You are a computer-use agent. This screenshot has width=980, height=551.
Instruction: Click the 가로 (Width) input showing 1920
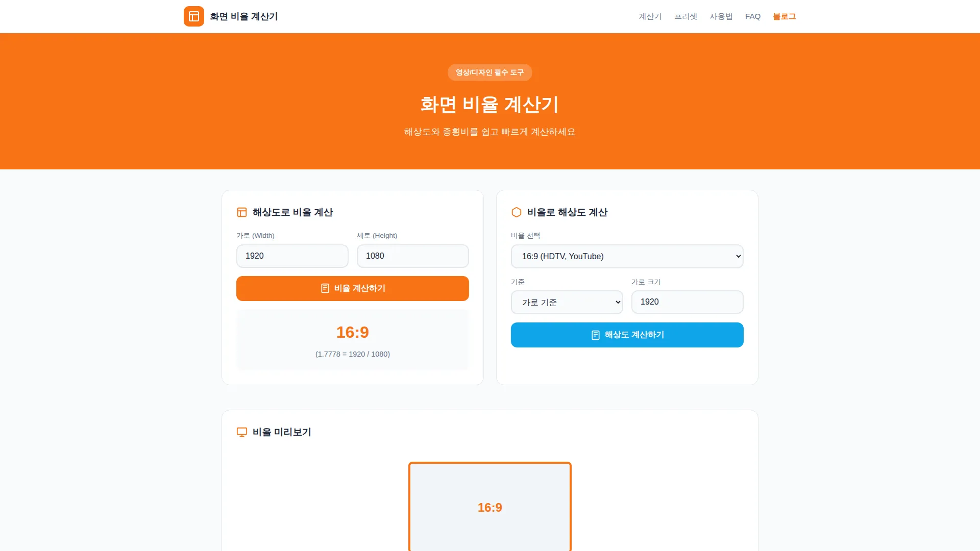click(x=292, y=256)
